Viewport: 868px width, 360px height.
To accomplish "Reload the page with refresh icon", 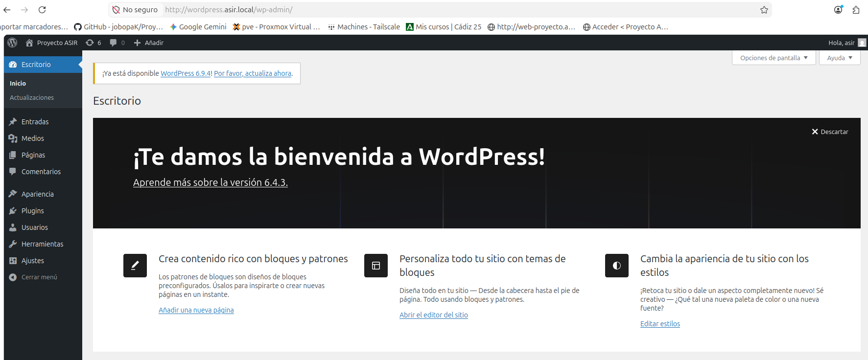I will (x=42, y=10).
